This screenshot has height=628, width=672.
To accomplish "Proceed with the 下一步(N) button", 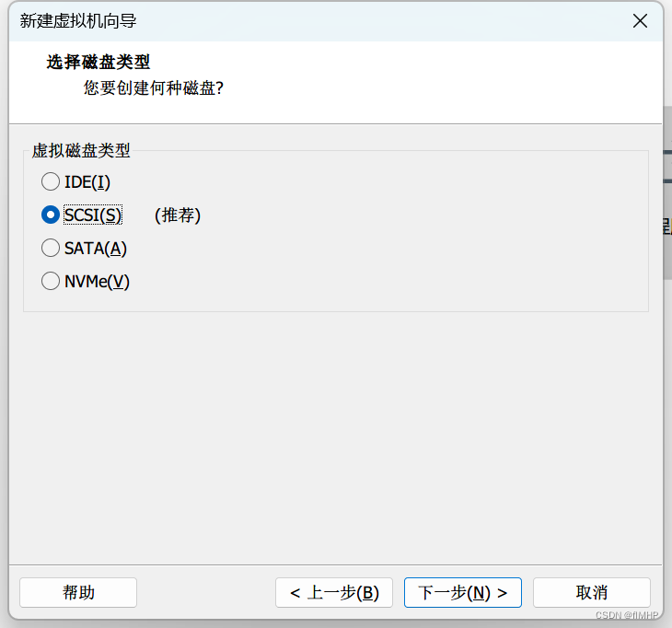I will 463,592.
